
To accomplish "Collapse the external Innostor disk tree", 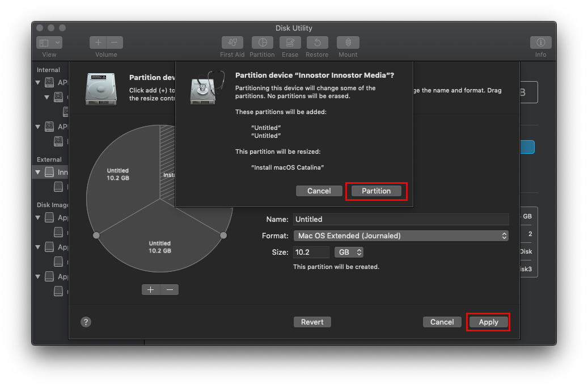I will [x=39, y=172].
